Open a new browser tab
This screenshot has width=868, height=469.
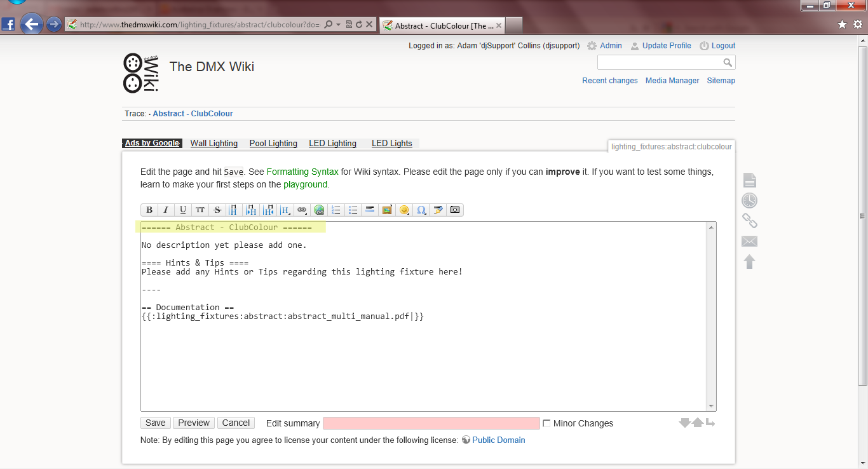tap(514, 25)
